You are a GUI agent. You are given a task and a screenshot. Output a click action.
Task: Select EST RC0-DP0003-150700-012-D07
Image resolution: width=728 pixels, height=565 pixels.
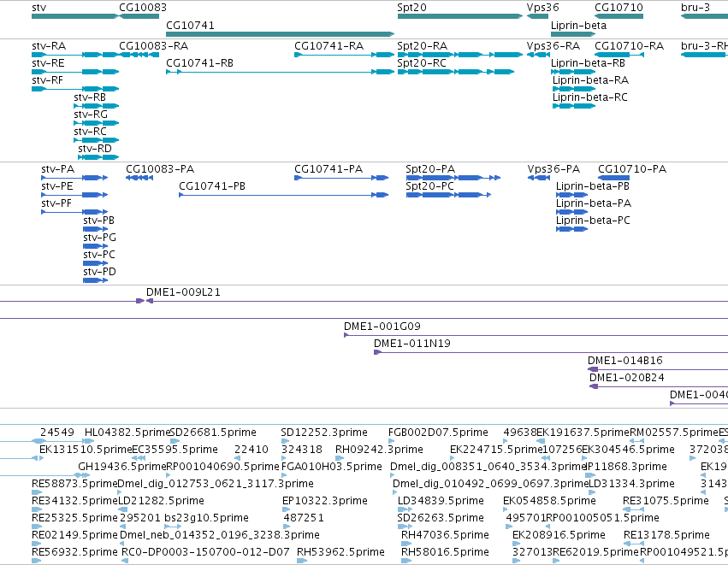pyautogui.click(x=124, y=561)
